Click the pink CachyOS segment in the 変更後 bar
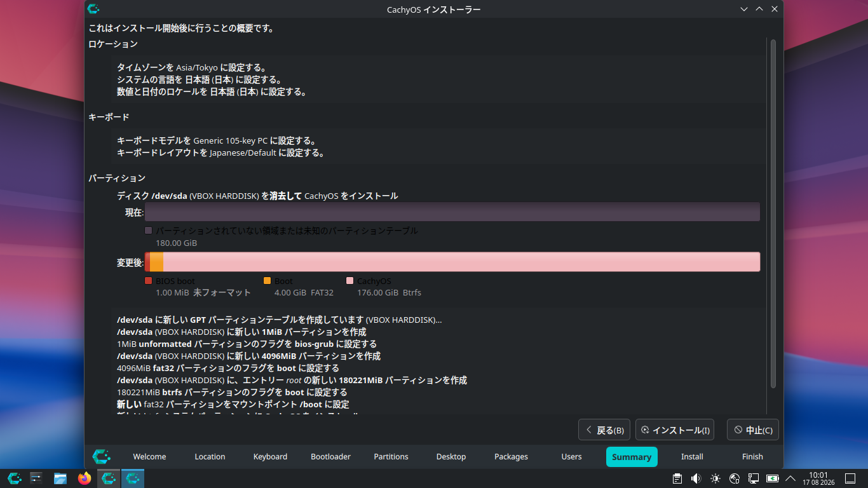This screenshot has height=488, width=868. click(461, 262)
